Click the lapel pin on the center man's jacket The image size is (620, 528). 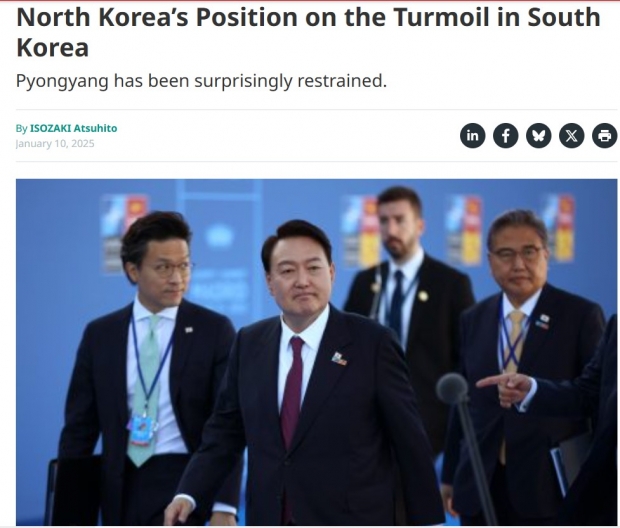[339, 359]
